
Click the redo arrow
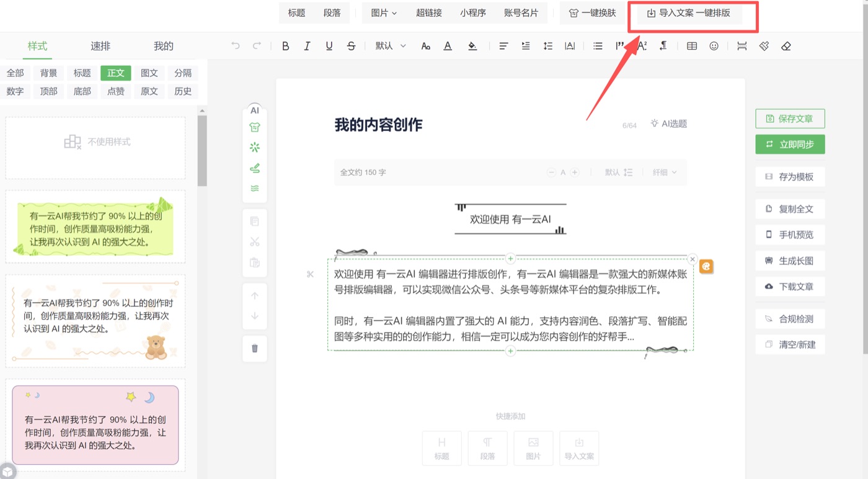(x=257, y=46)
